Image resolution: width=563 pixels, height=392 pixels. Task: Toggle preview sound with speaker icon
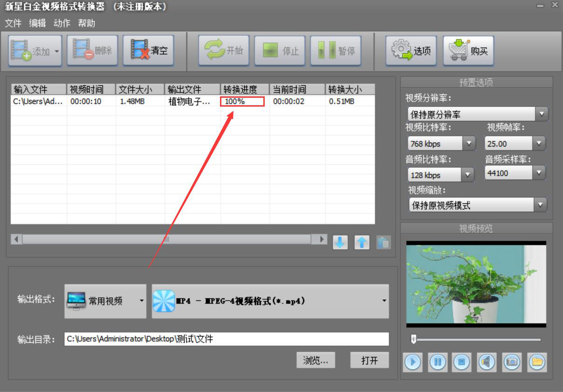pos(487,362)
